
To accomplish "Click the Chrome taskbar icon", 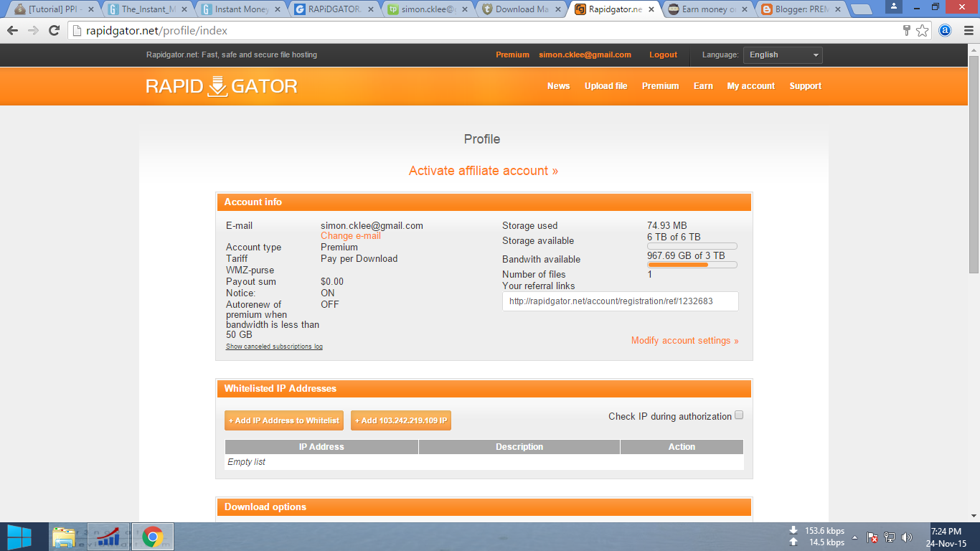I will [152, 537].
